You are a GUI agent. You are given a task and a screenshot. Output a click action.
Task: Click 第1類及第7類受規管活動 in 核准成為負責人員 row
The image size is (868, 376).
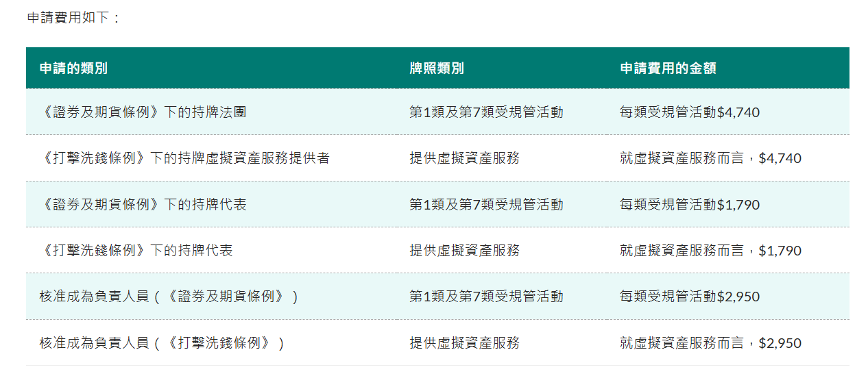point(486,297)
